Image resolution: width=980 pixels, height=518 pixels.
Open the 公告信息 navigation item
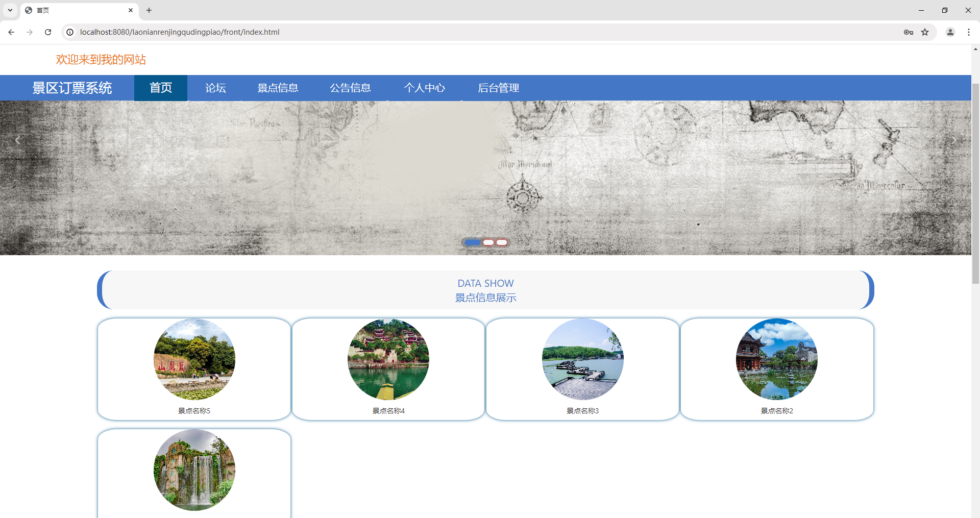(x=350, y=88)
